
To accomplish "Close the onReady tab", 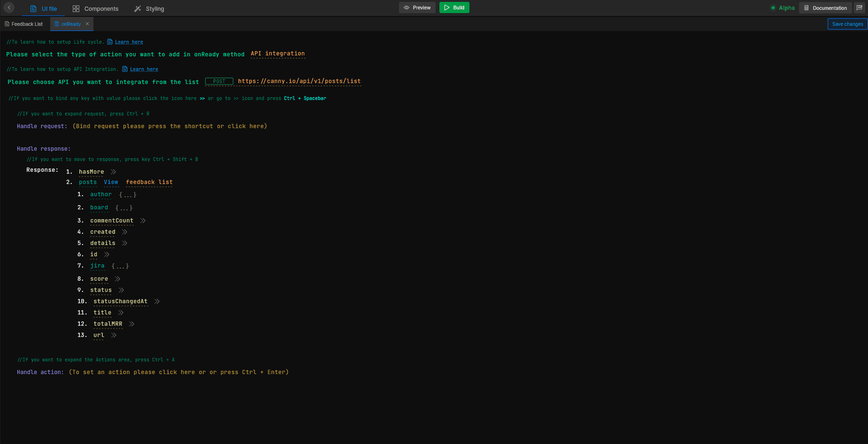I will coord(87,23).
